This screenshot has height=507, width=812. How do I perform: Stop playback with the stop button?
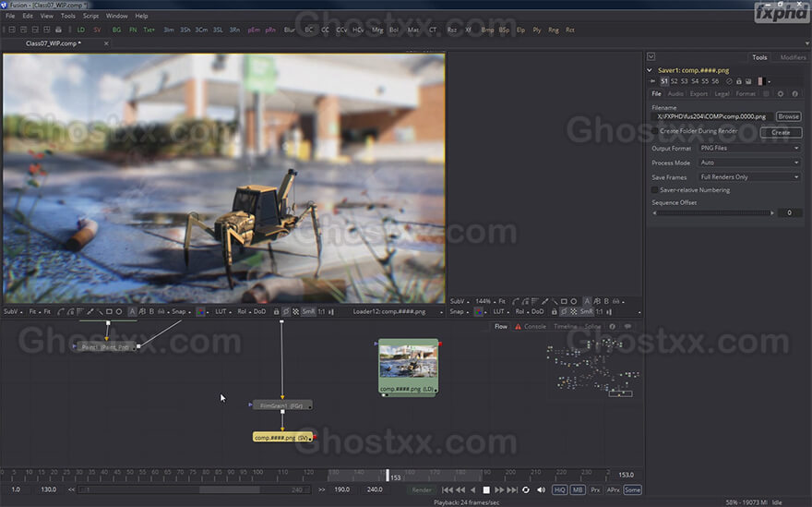485,489
